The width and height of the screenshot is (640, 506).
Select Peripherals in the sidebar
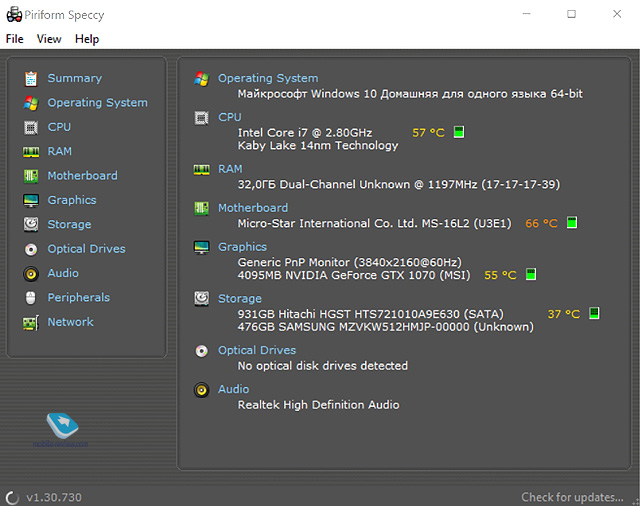pyautogui.click(x=79, y=298)
